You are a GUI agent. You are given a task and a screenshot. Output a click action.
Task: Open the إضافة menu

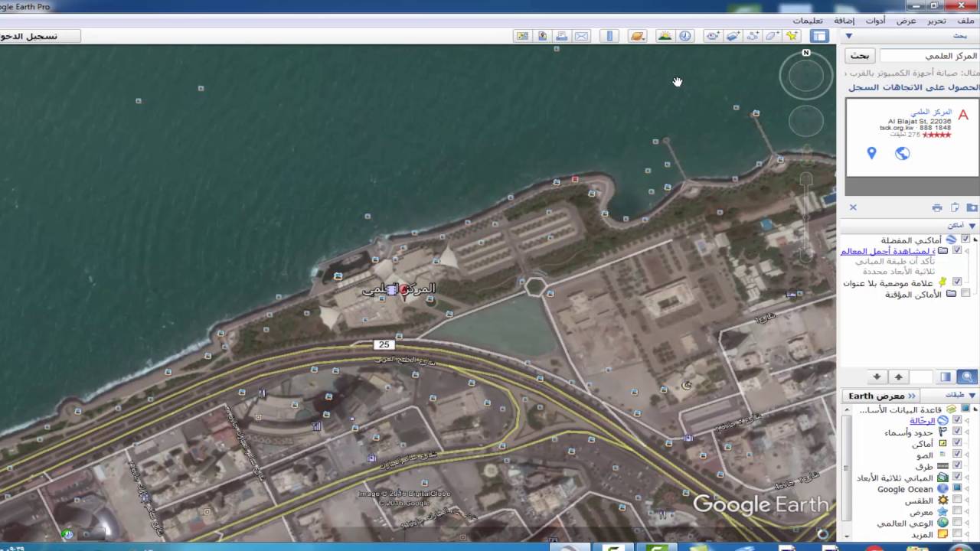click(x=844, y=21)
